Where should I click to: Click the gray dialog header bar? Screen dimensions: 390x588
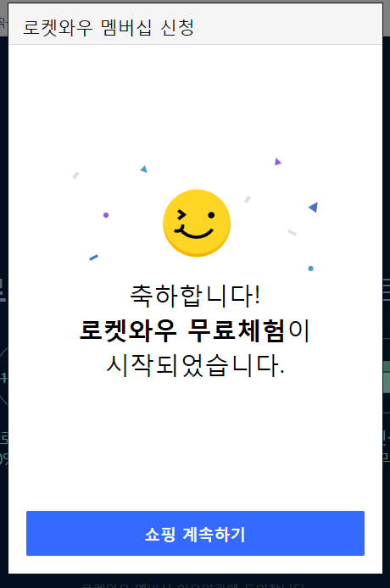point(195,24)
